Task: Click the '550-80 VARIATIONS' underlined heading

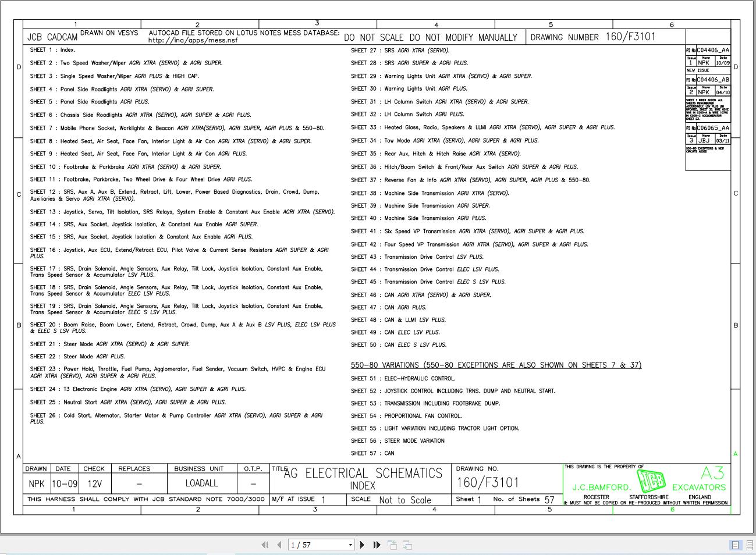Action: coord(496,365)
